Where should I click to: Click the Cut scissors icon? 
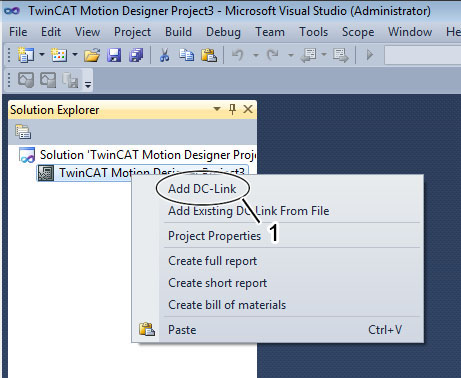tap(164, 55)
